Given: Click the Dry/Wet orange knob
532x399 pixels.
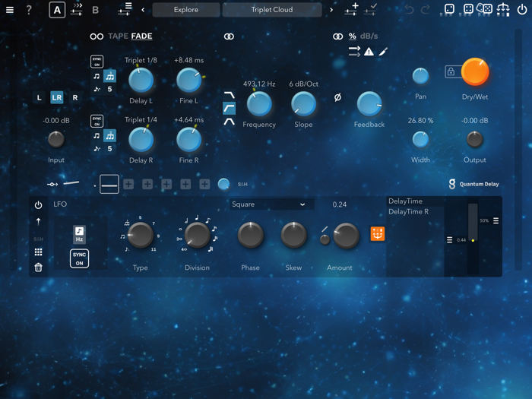Looking at the screenshot, I should (475, 71).
